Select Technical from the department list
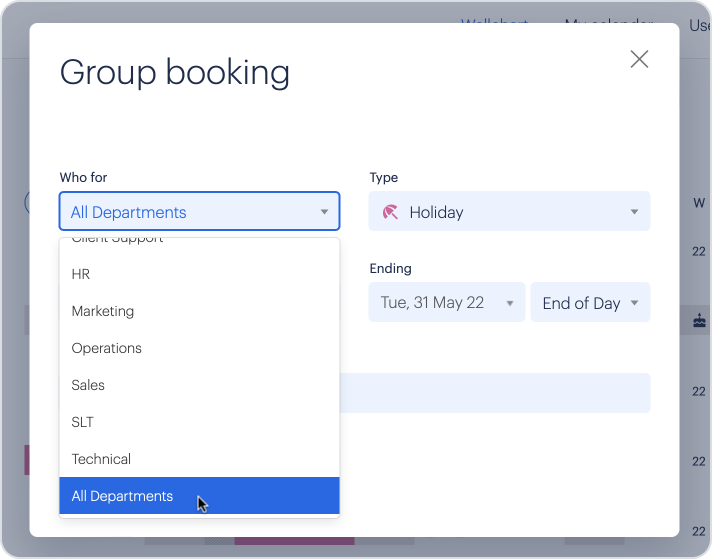The image size is (712, 559). coord(101,459)
